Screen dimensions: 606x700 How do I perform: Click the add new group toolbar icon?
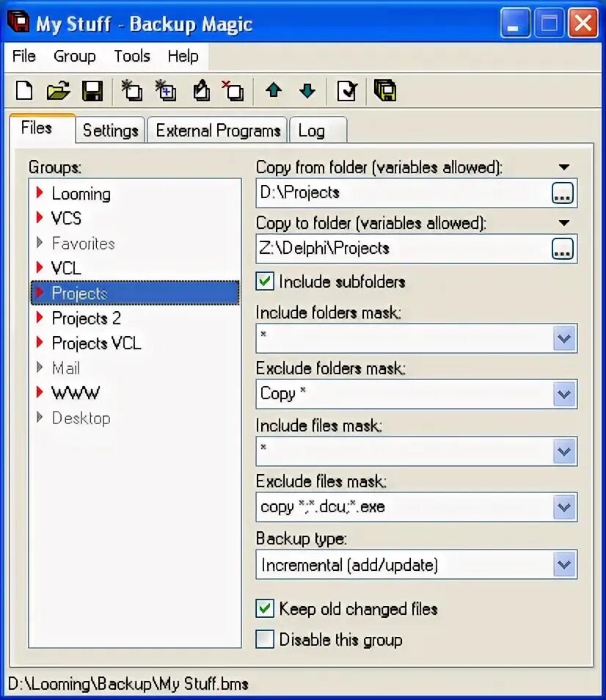pyautogui.click(x=131, y=91)
